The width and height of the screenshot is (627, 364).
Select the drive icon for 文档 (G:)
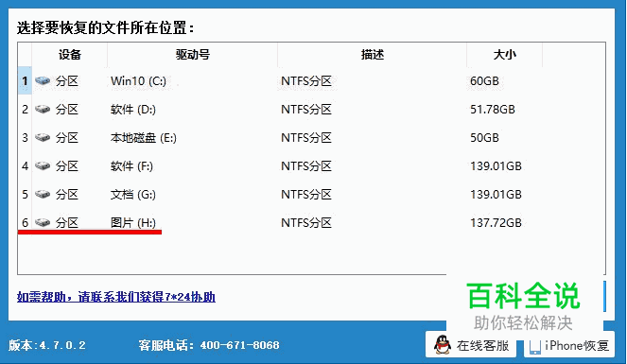pyautogui.click(x=43, y=195)
